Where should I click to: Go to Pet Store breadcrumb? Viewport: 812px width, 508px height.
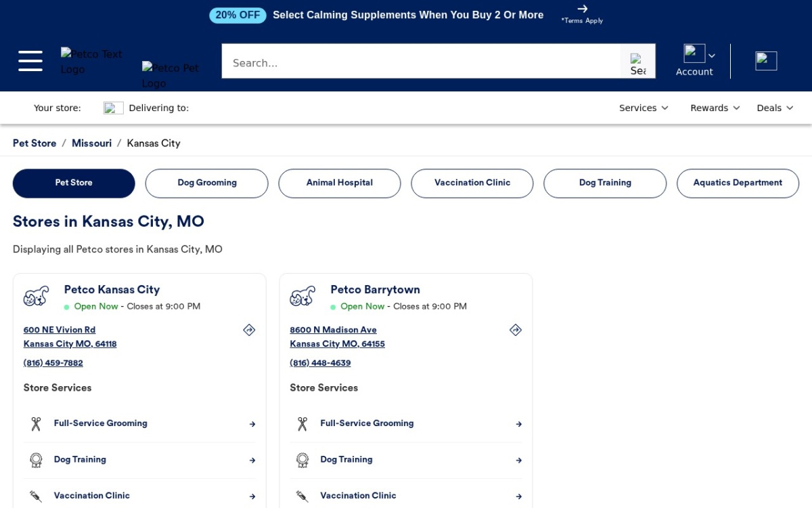35,143
